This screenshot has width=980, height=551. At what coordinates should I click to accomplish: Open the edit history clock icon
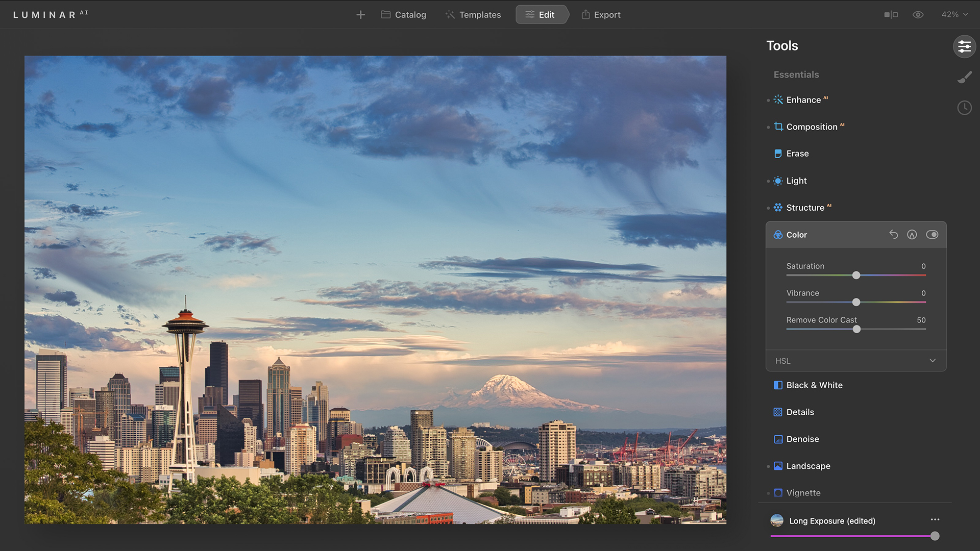(x=965, y=108)
